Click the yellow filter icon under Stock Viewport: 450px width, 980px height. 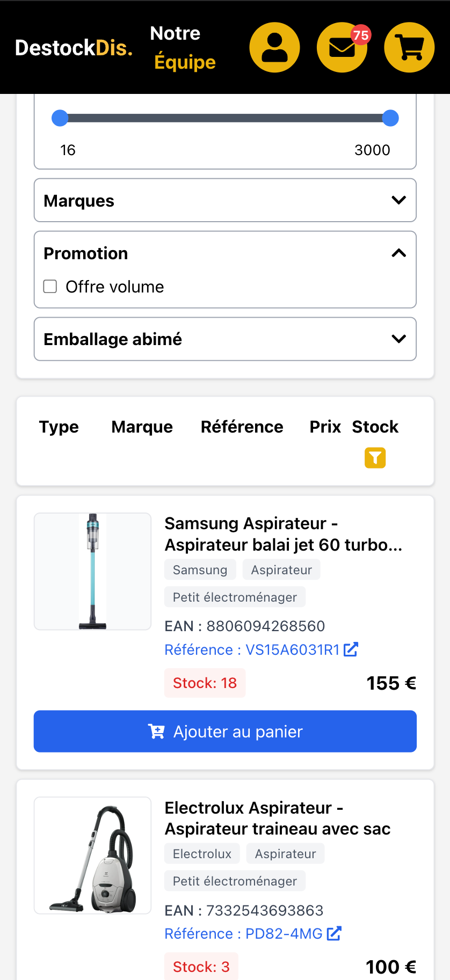[x=375, y=458]
